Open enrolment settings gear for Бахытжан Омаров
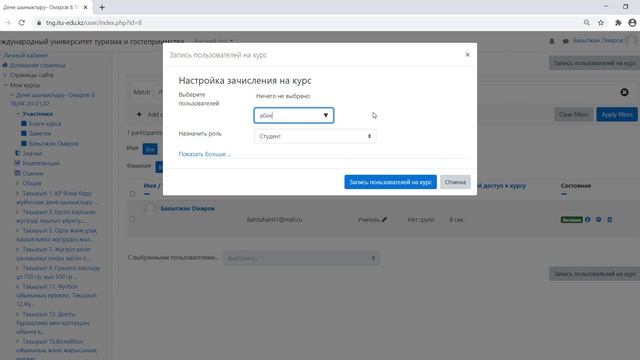 pyautogui.click(x=598, y=220)
